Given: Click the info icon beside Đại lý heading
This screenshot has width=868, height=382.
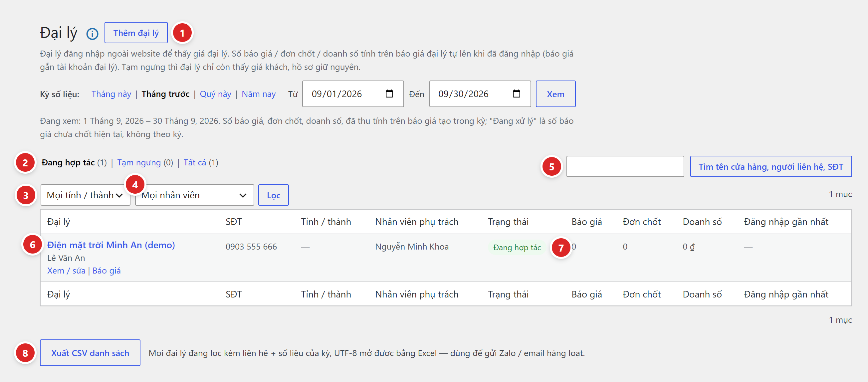Looking at the screenshot, I should coord(92,34).
